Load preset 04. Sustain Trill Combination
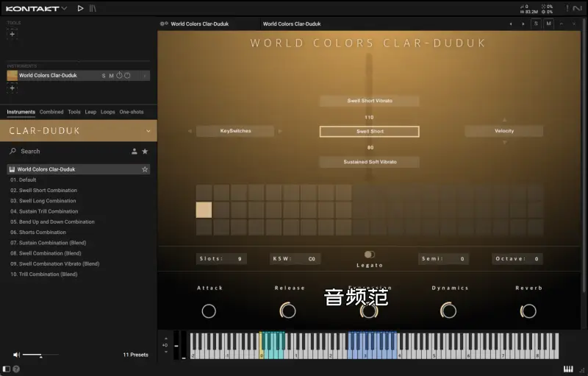This screenshot has width=588, height=376. [x=44, y=211]
